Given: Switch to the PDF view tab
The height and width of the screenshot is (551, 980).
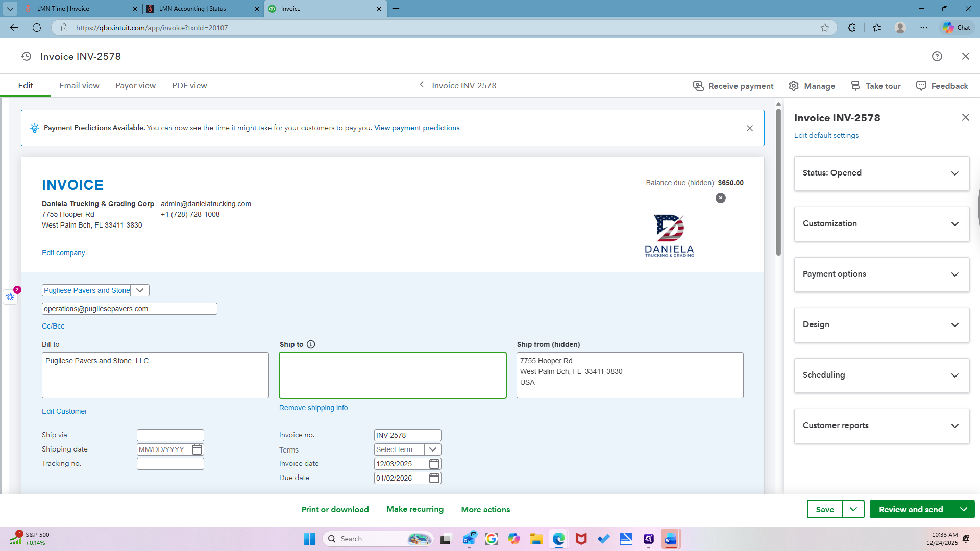Looking at the screenshot, I should click(x=189, y=86).
